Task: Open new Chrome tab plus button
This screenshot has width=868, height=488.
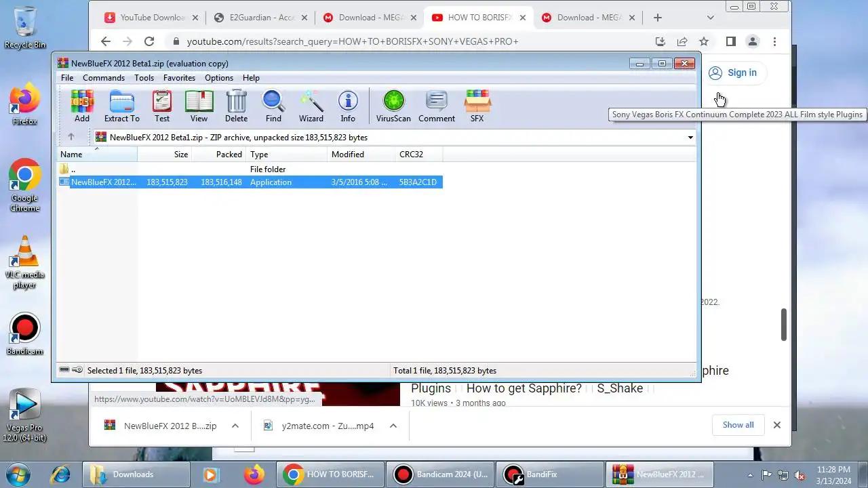Action: (x=657, y=18)
